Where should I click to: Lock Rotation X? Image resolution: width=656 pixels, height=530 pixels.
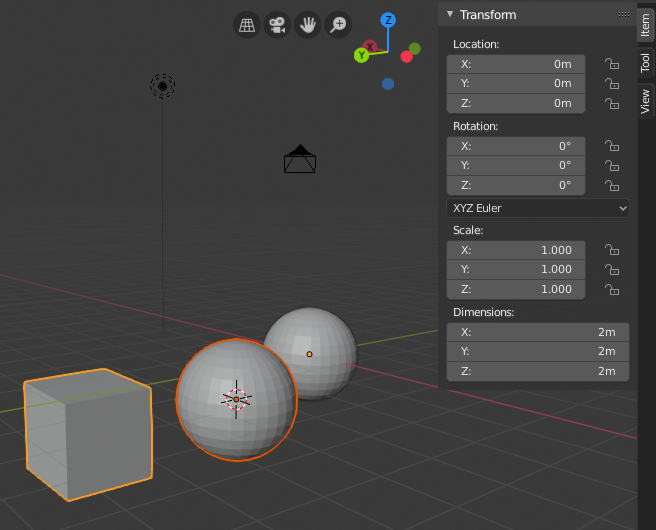612,146
